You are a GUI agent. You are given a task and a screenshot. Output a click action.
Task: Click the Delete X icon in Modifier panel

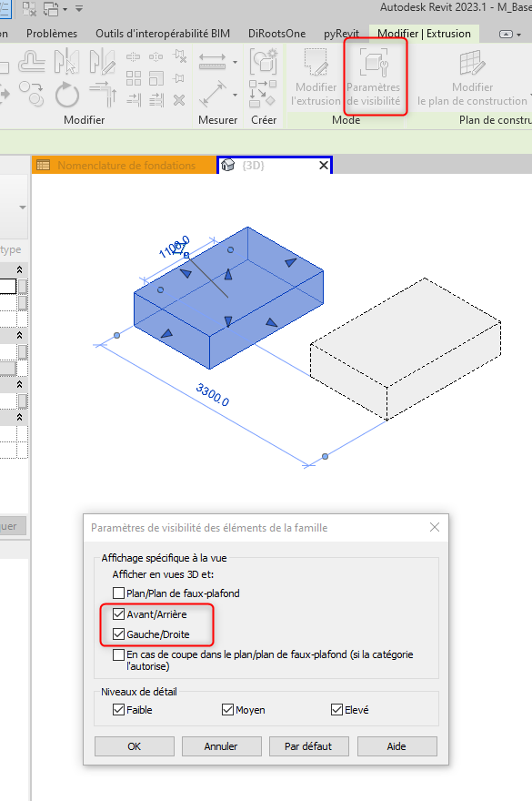coord(179,99)
